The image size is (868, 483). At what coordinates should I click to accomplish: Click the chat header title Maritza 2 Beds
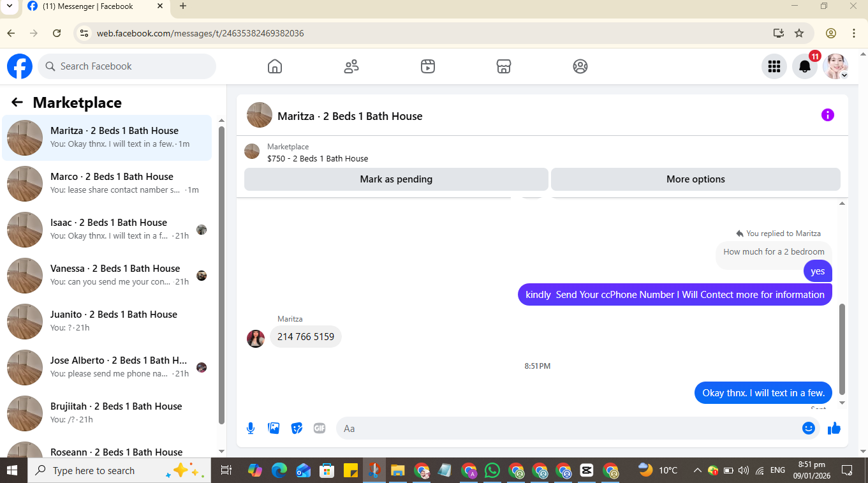click(349, 116)
